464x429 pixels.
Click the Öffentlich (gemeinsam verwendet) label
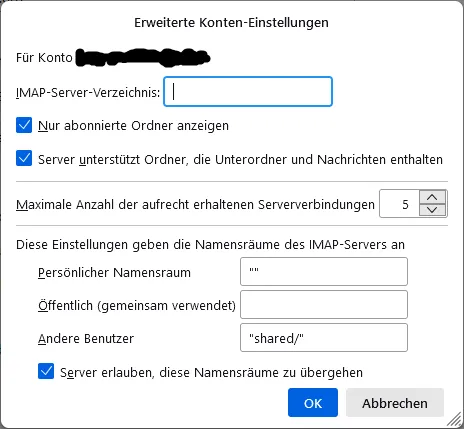tap(137, 305)
